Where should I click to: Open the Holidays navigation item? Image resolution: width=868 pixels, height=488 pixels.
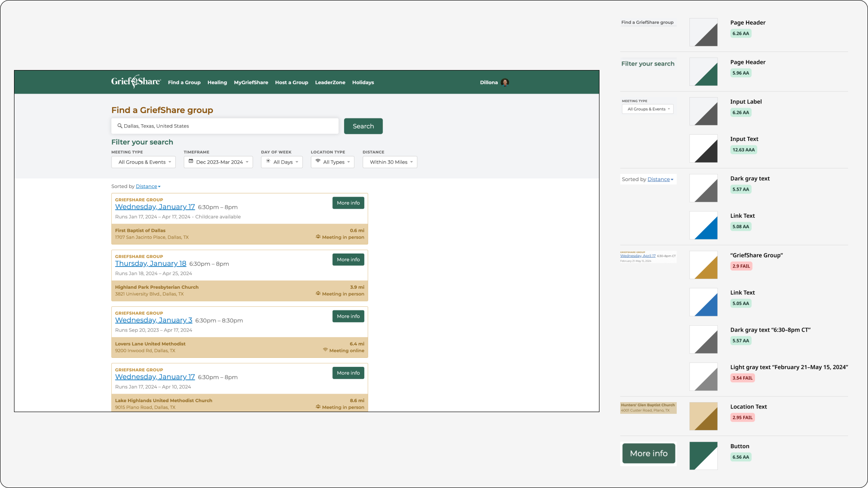(x=363, y=82)
